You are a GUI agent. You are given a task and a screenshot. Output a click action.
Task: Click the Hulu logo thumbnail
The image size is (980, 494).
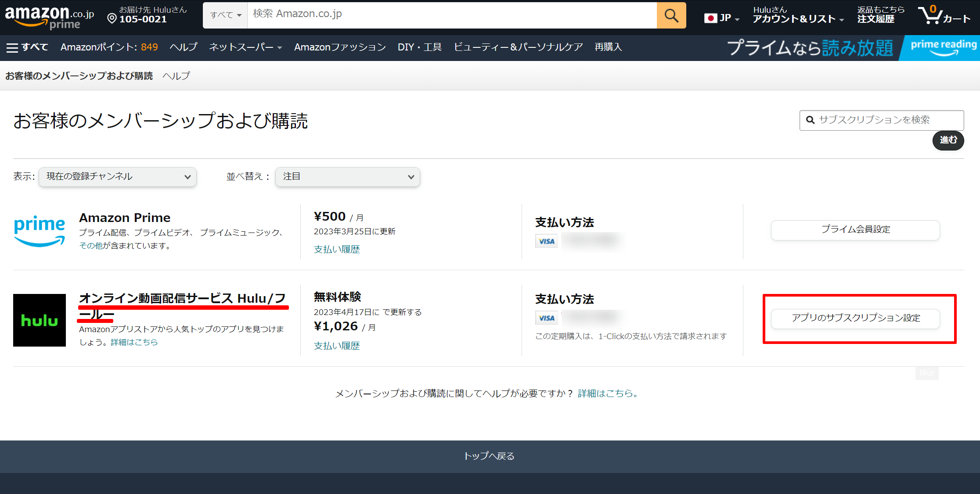[40, 320]
